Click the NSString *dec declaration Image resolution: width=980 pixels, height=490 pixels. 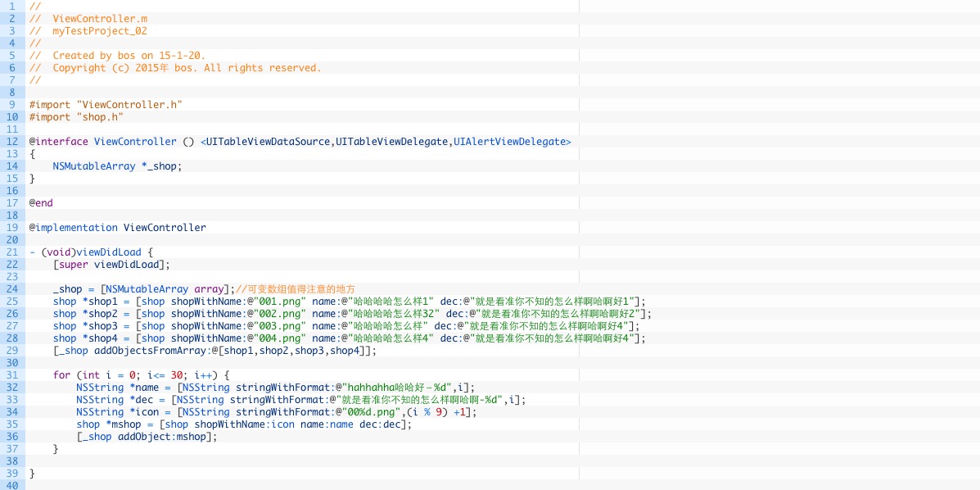[x=300, y=399]
